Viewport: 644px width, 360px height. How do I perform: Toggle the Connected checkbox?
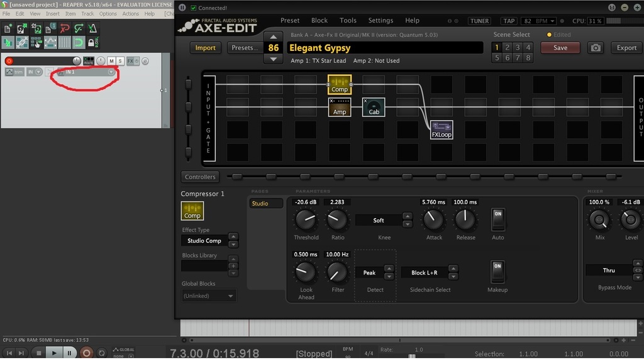click(x=194, y=8)
